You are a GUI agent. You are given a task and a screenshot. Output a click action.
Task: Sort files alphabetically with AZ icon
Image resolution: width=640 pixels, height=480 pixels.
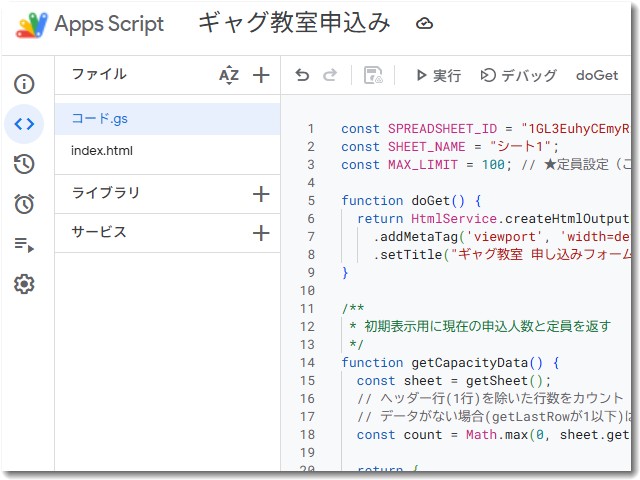[229, 75]
